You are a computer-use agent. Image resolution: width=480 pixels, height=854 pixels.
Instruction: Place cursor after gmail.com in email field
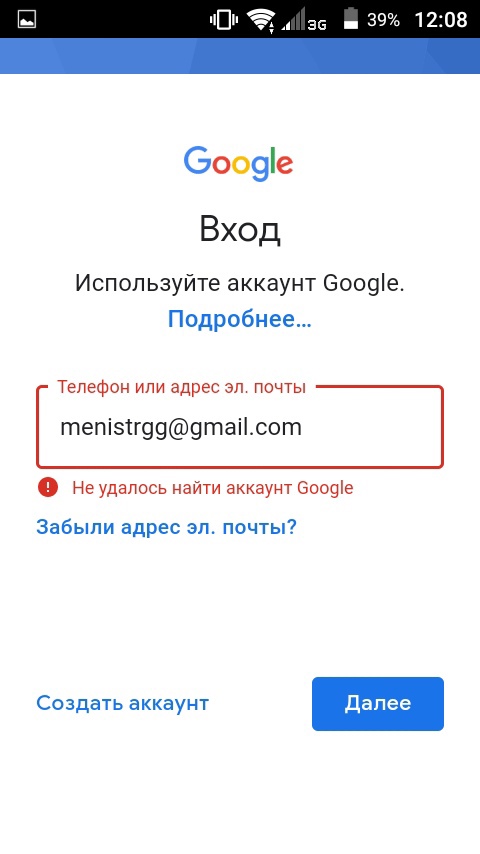[303, 428]
